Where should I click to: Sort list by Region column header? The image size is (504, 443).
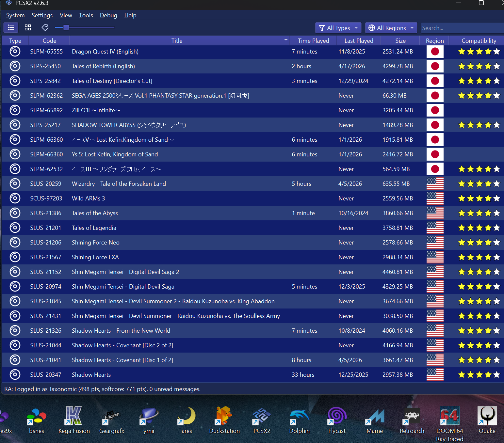[x=435, y=40]
